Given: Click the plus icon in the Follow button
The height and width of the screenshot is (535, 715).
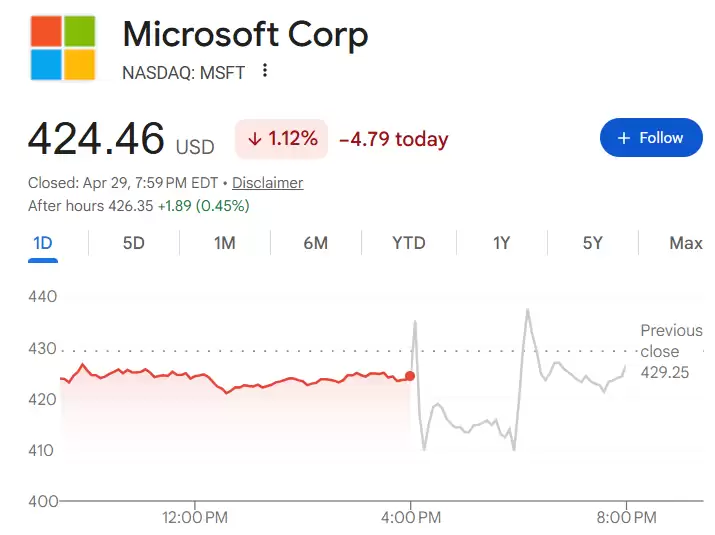Looking at the screenshot, I should (624, 138).
